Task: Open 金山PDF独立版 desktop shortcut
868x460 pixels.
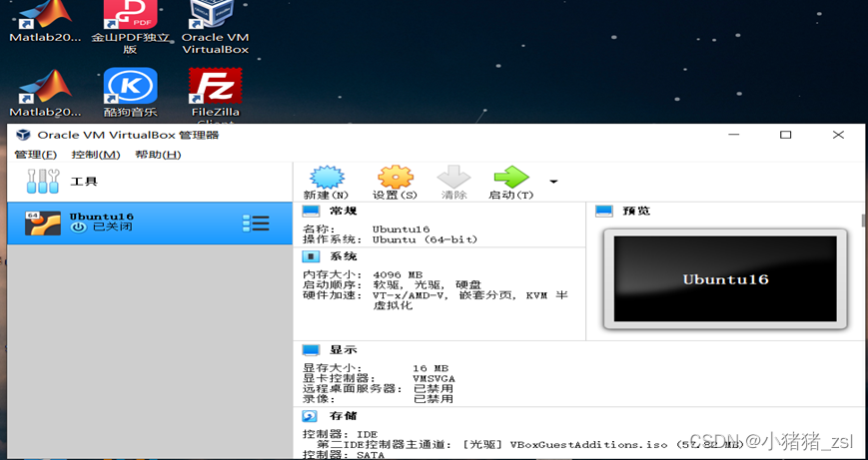Action: (130, 28)
